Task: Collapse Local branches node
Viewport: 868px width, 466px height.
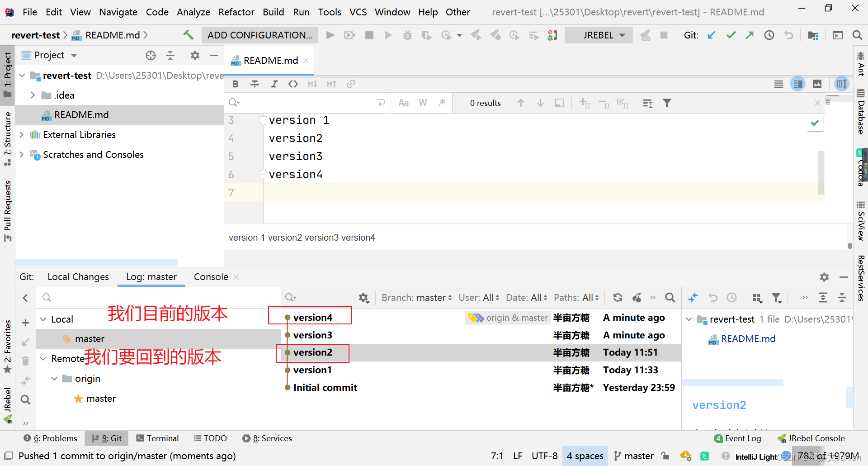Action: (43, 319)
